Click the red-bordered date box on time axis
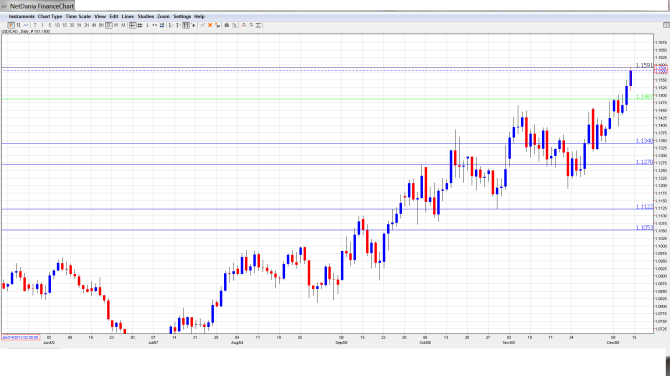The image size is (670, 376). [x=21, y=338]
